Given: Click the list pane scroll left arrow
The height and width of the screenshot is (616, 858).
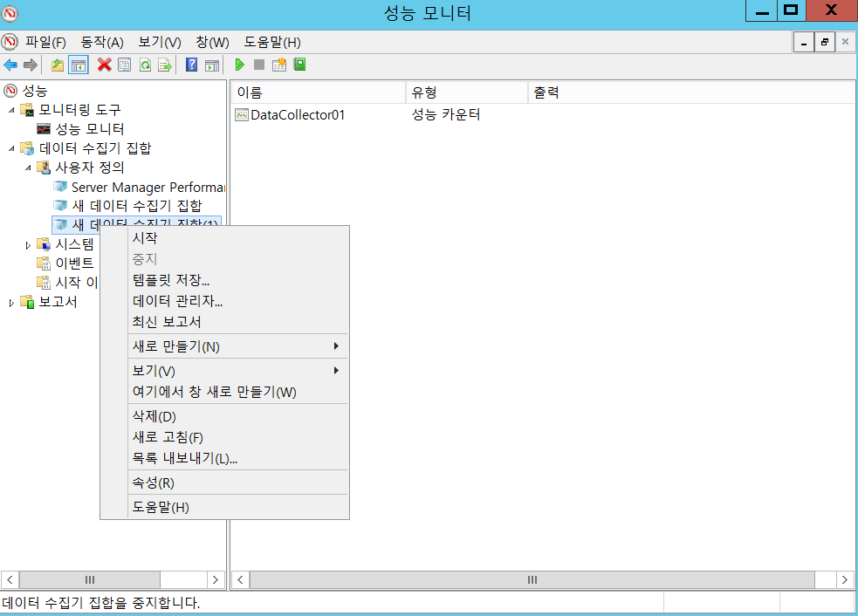Looking at the screenshot, I should (x=240, y=580).
